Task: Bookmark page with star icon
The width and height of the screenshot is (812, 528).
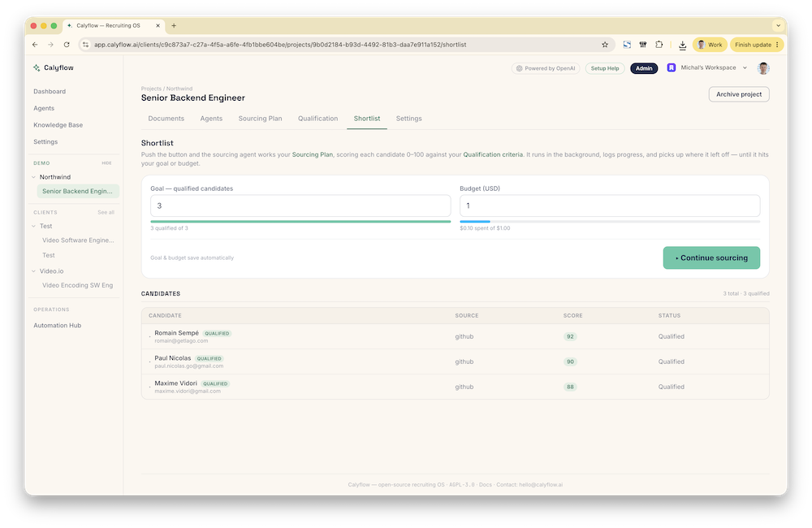Action: [604, 45]
